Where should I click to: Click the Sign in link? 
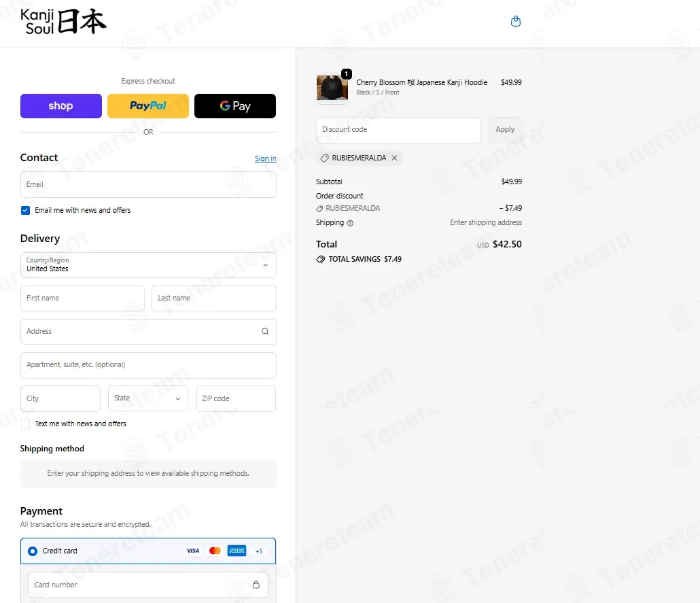click(266, 158)
